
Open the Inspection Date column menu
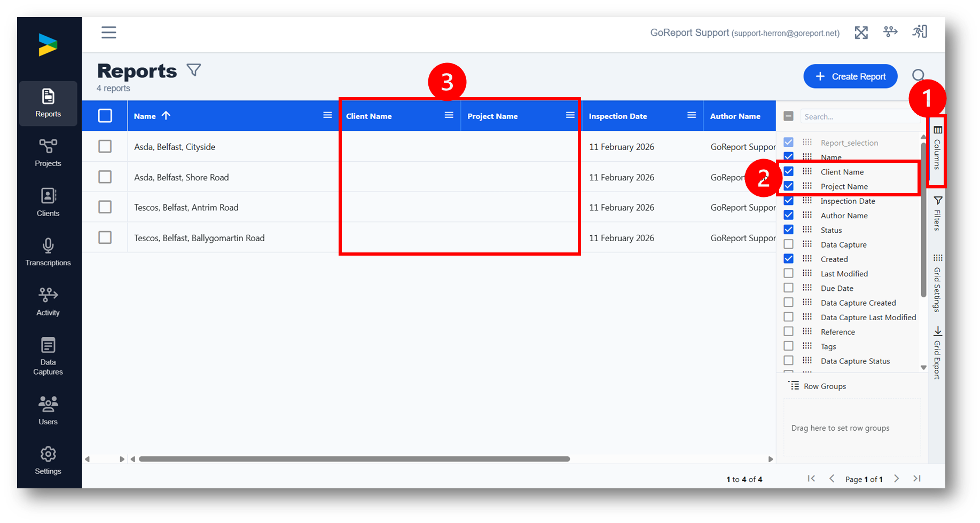click(692, 115)
